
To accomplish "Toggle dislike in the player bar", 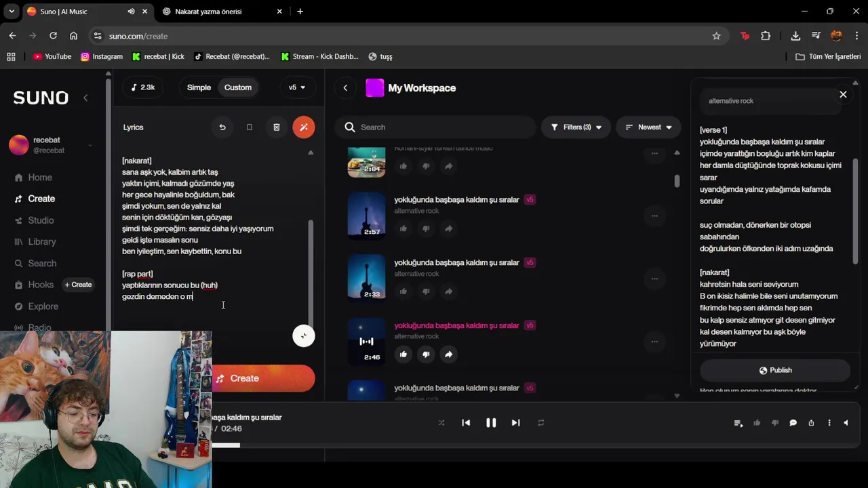I will tap(775, 423).
